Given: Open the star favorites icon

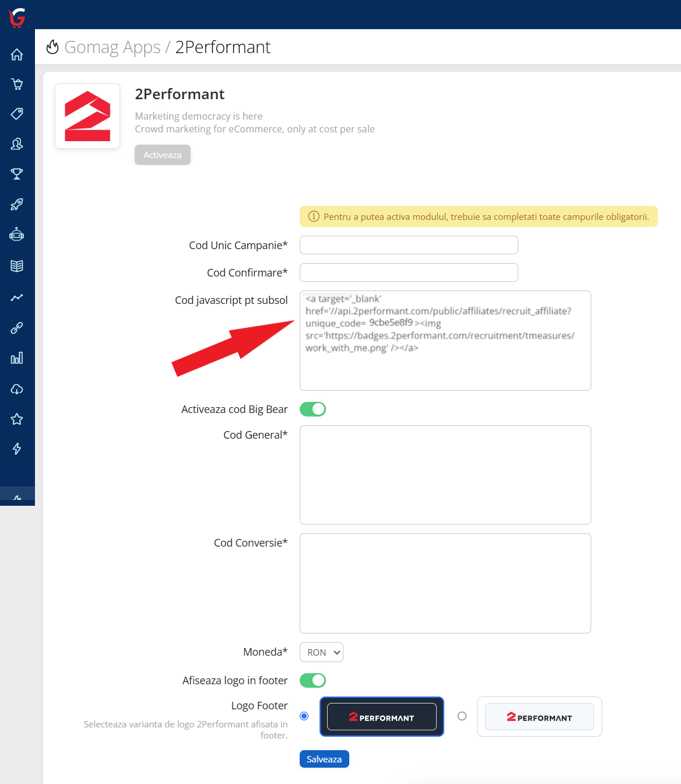Looking at the screenshot, I should [17, 419].
